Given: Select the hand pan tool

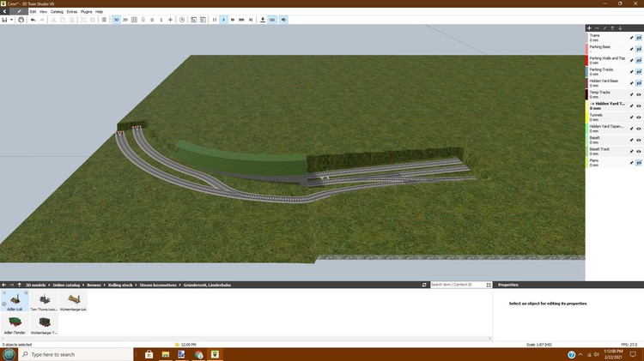Looking at the screenshot, I should coord(21,19).
